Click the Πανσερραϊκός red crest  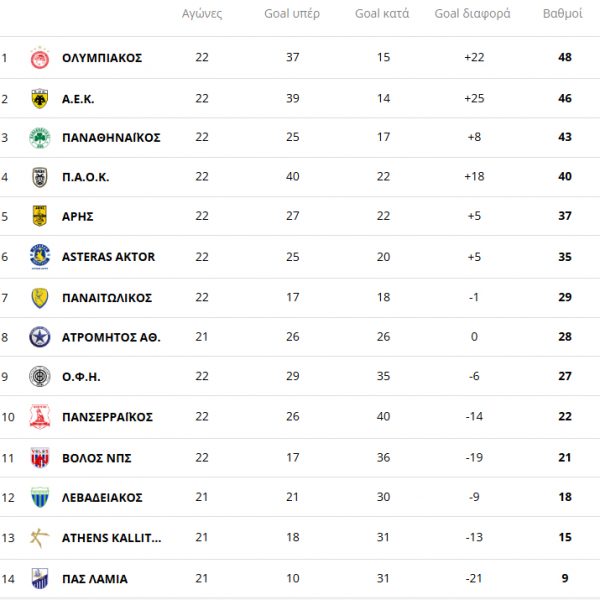pyautogui.click(x=39, y=417)
